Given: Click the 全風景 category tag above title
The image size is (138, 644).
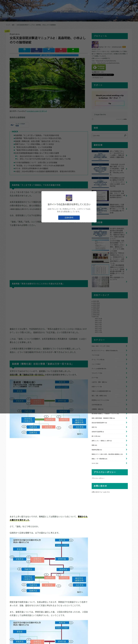Looking at the screenshot, I should click(x=7, y=31).
